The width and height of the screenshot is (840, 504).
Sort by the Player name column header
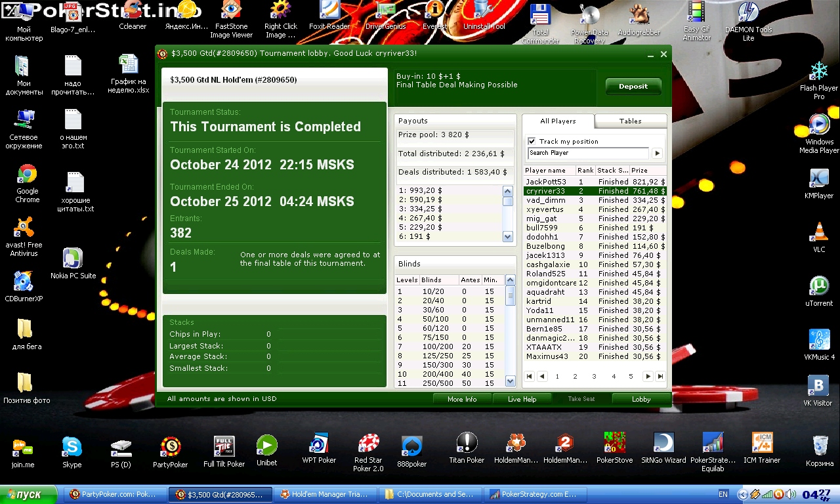(550, 171)
